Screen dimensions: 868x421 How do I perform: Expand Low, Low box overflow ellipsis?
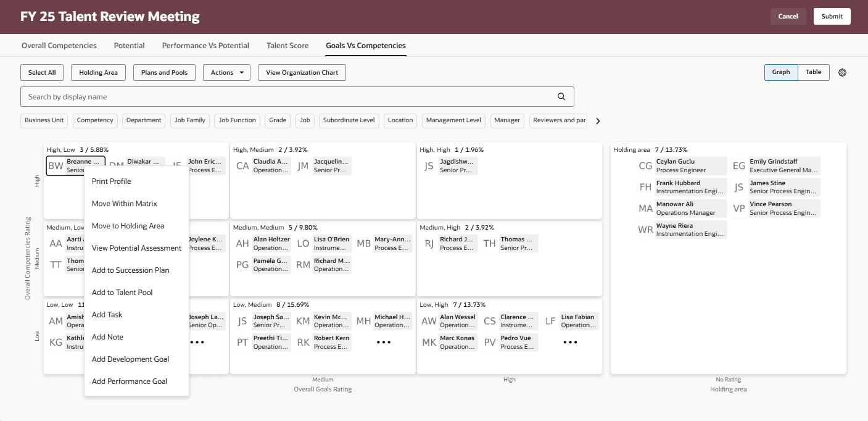[x=197, y=341]
